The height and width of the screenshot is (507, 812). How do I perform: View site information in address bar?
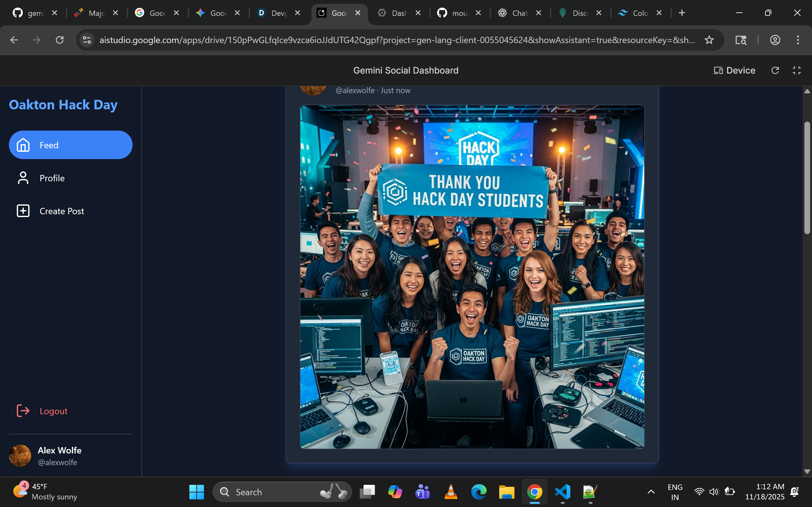click(x=87, y=40)
